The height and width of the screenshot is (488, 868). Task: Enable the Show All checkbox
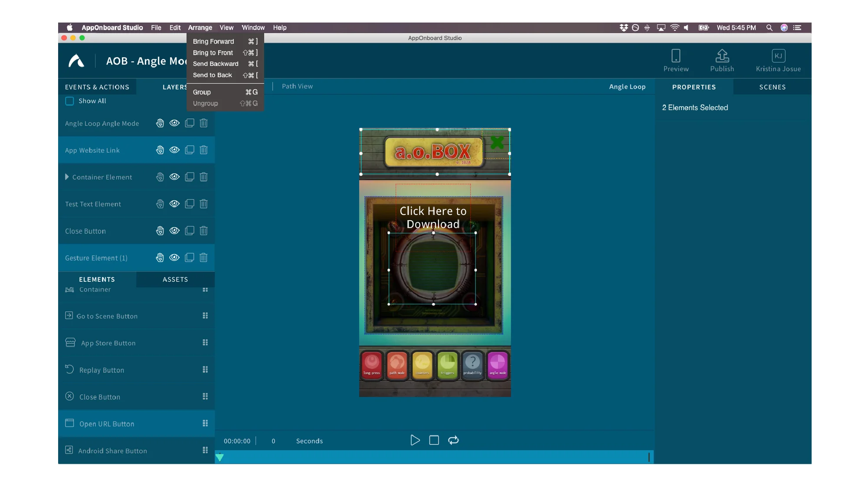coord(69,101)
